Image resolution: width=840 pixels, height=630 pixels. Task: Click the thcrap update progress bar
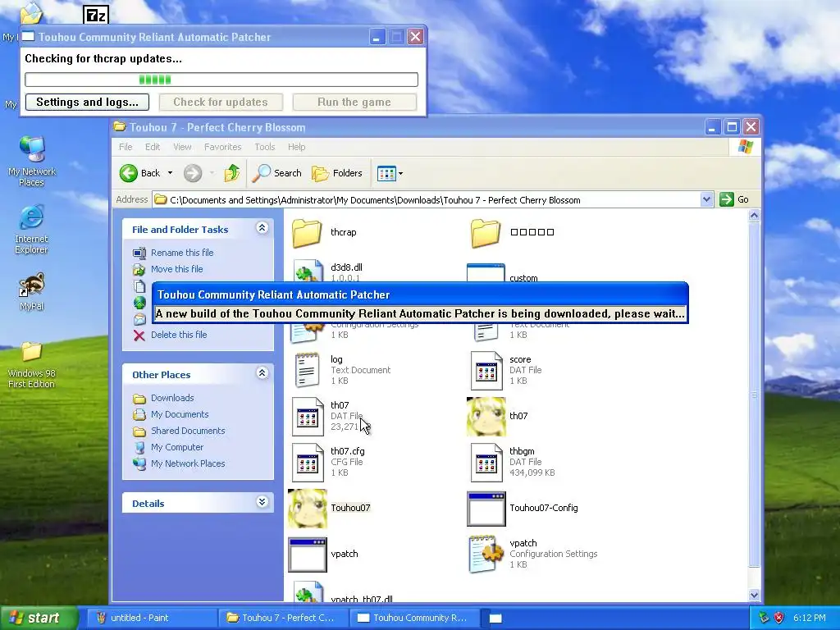click(x=221, y=80)
